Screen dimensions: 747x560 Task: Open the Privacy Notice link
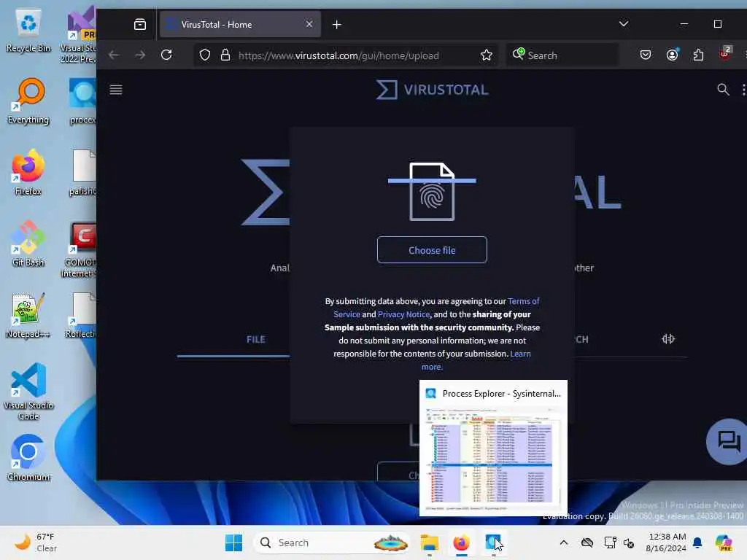[403, 314]
